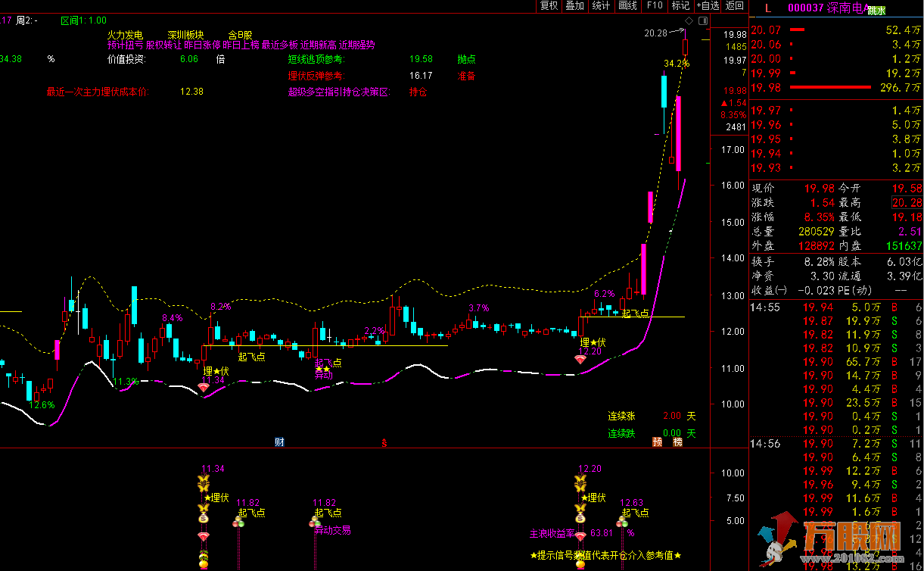Image resolution: width=924 pixels, height=571 pixels.
Task: Click the 最低 19.18 boxed value
Action: click(907, 217)
